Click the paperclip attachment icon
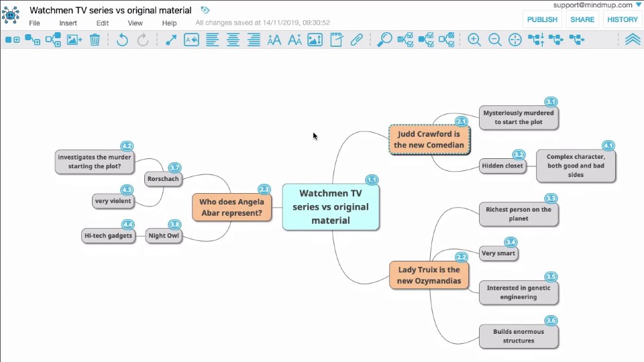This screenshot has width=644, height=362. tap(357, 40)
